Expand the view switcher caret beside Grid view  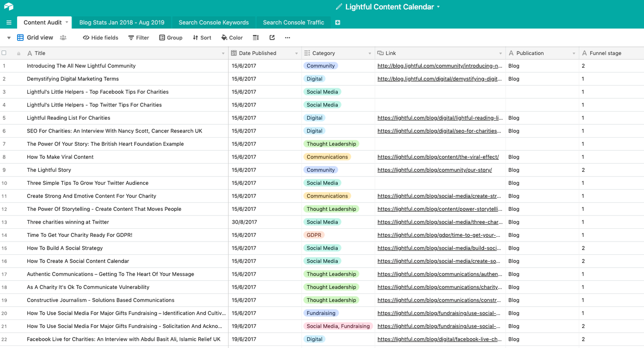[9, 38]
